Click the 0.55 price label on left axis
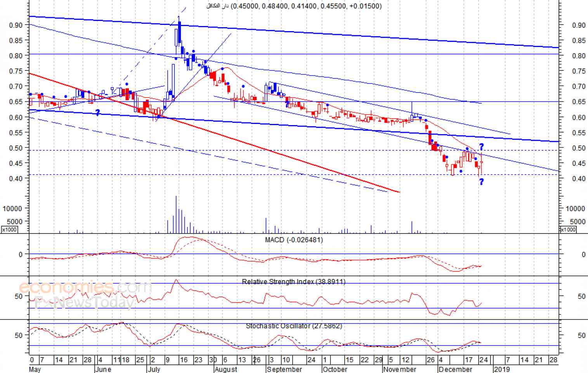Image resolution: width=588 pixels, height=373 pixels. coord(16,133)
